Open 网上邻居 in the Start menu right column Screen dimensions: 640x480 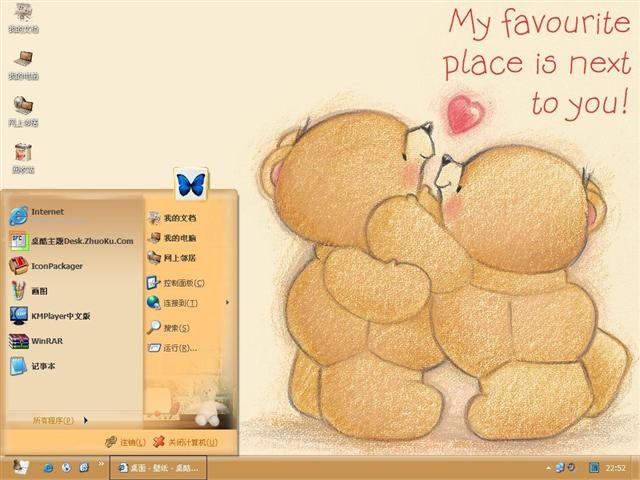171,258
